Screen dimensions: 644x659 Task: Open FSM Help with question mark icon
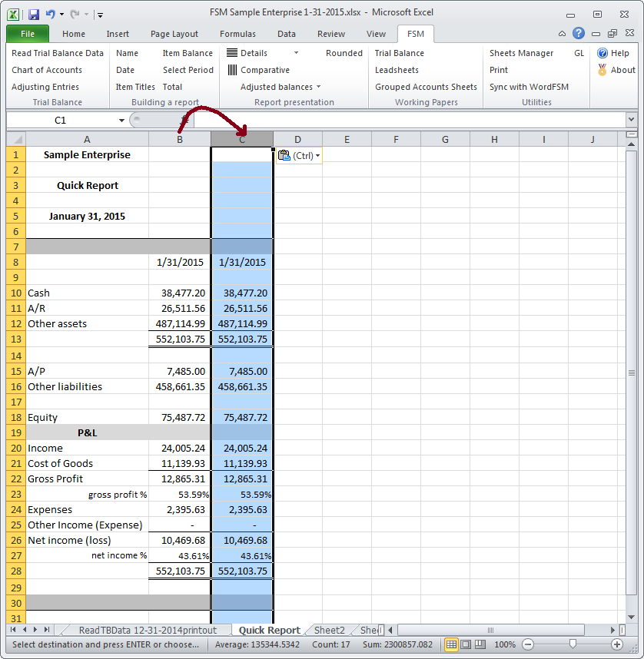point(603,53)
